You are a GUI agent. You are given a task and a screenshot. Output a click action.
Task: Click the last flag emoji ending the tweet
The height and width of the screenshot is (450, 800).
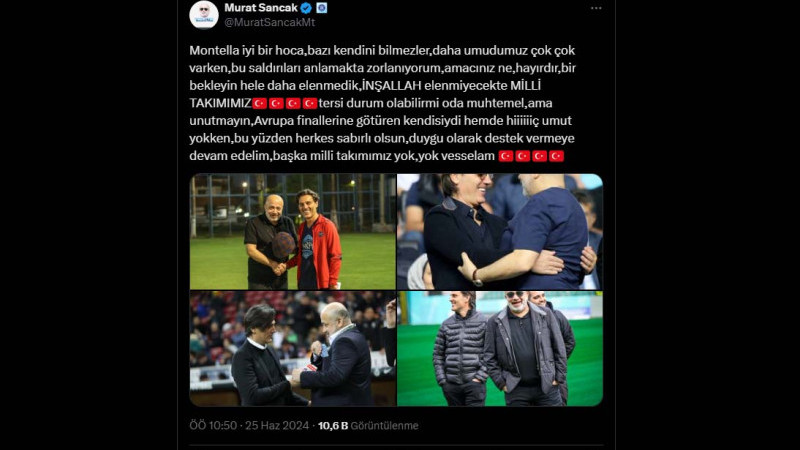click(x=557, y=156)
